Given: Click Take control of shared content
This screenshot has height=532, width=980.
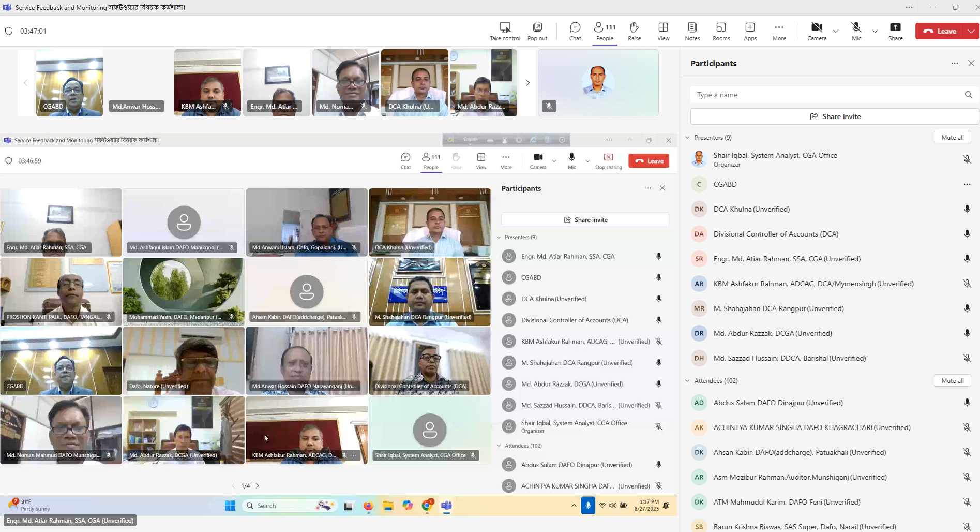Looking at the screenshot, I should [504, 31].
